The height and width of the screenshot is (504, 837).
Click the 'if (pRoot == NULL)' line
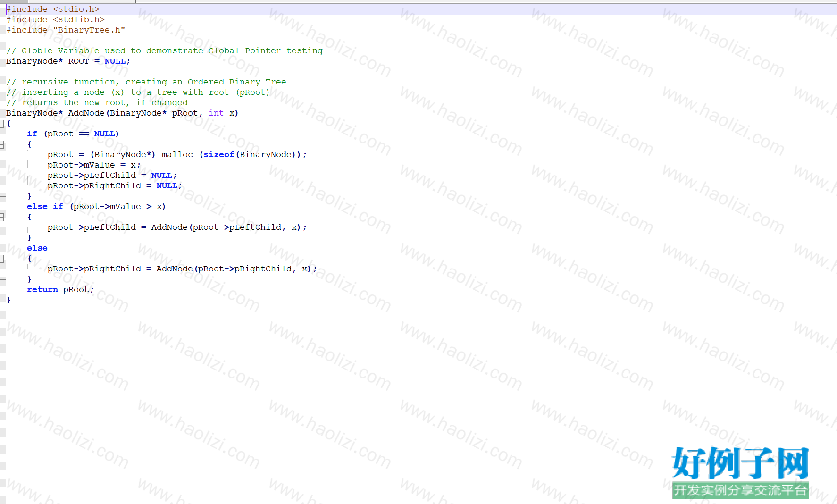[x=73, y=134]
